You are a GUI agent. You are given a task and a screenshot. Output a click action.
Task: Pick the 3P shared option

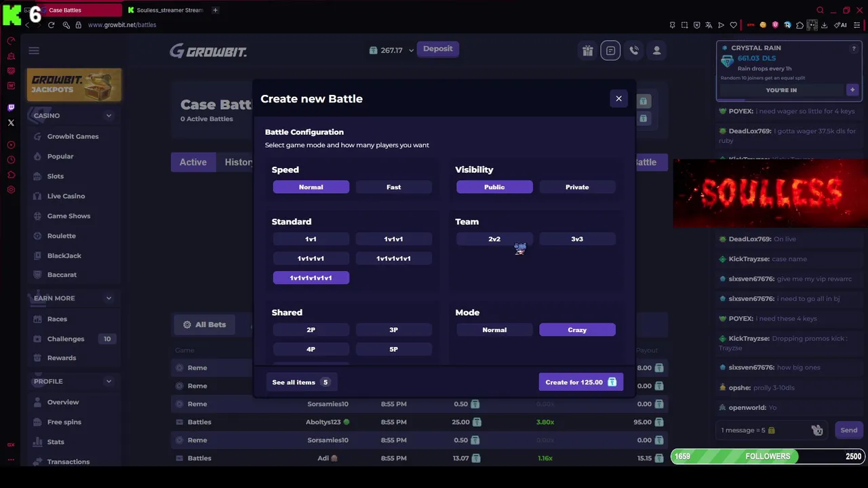394,329
